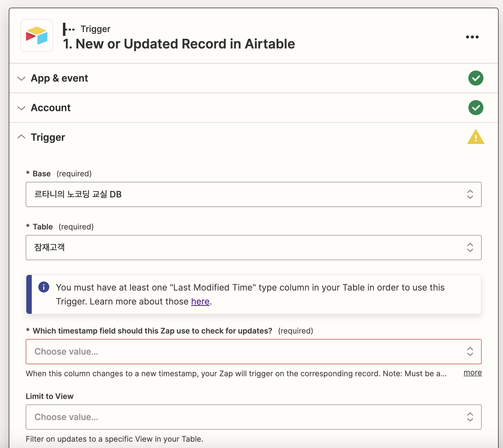Collapse the Trigger section chevron
Image resolution: width=503 pixels, height=448 pixels.
point(21,137)
